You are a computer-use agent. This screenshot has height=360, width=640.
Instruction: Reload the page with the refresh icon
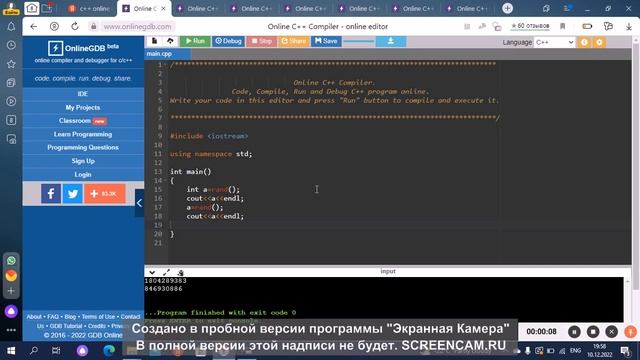click(75, 27)
